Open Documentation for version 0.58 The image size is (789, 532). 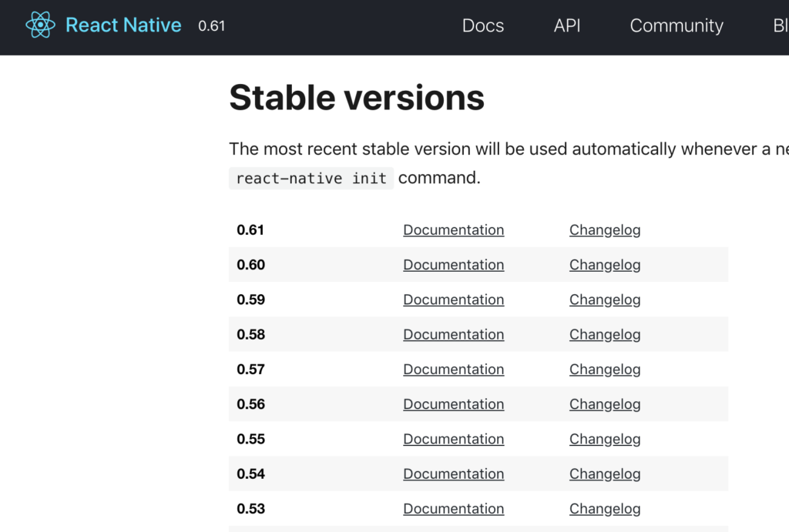tap(453, 334)
